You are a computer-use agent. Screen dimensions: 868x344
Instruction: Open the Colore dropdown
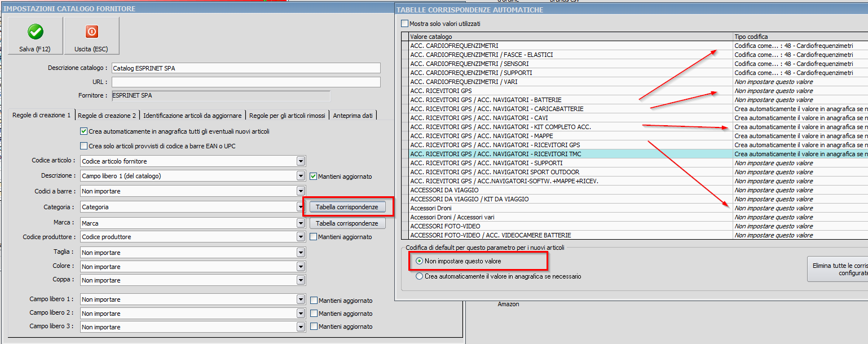(301, 267)
